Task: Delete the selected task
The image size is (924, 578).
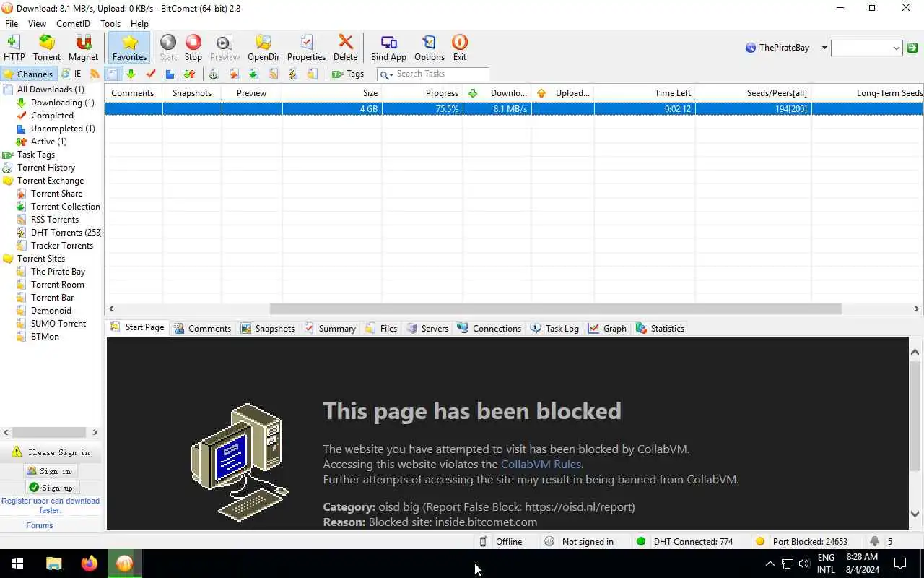Action: [x=345, y=48]
